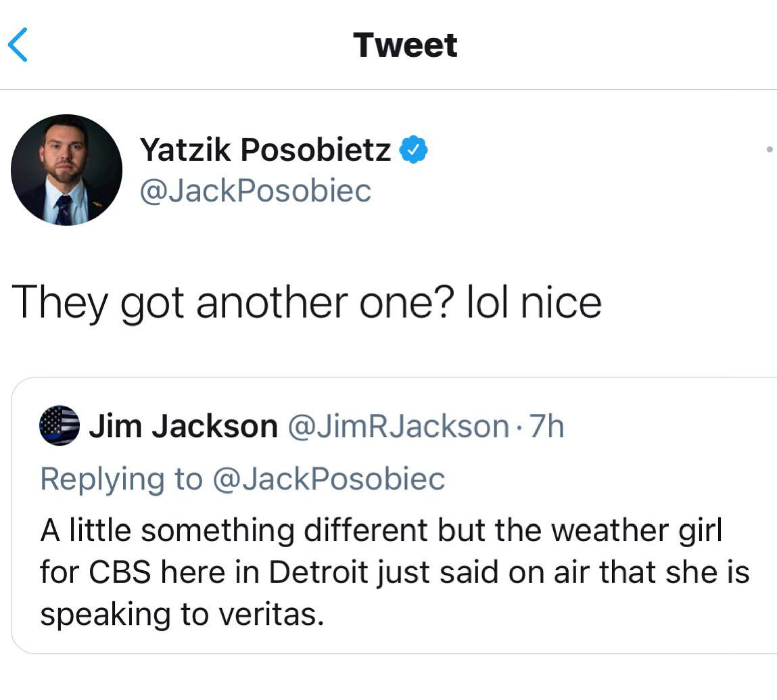Screen dimensions: 777x700
Task: Go back using the blue arrow
Action: click(x=18, y=45)
